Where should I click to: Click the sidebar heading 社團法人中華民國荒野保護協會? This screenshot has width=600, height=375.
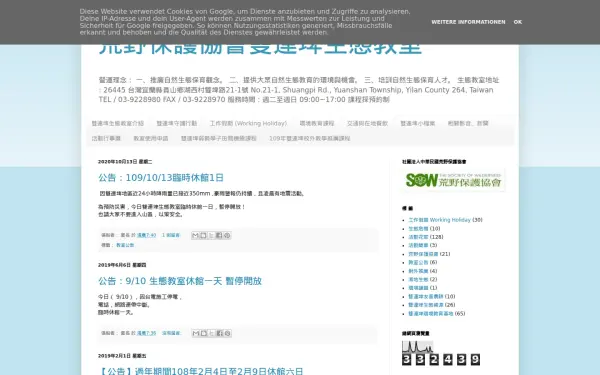coord(434,162)
